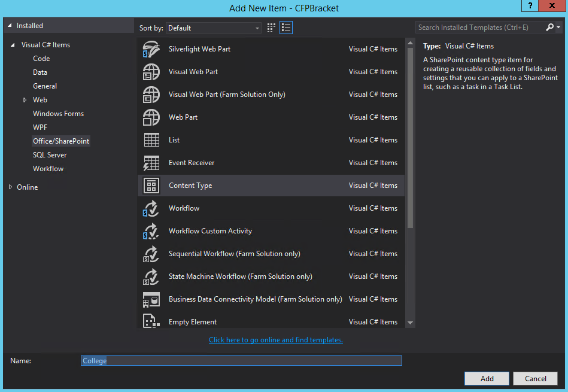Select the Empty Element template icon

click(x=151, y=321)
